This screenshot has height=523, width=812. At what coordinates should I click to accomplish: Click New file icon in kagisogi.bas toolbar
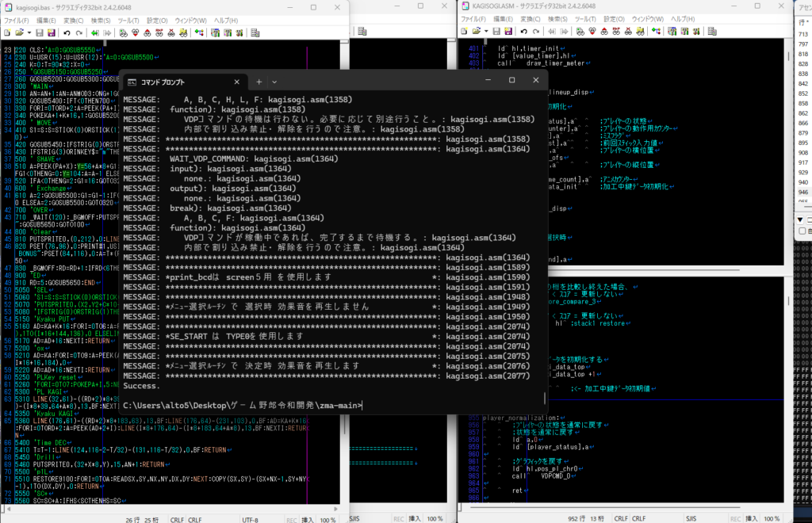[x=7, y=32]
